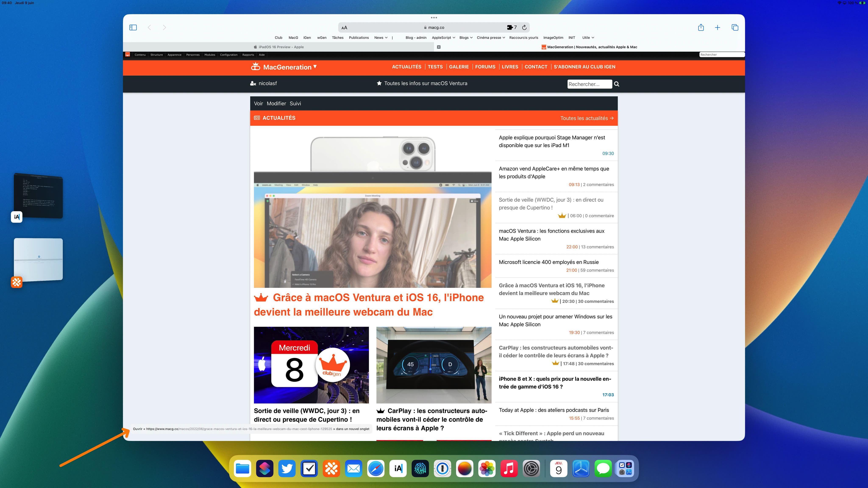Open the checkmark tasks app in dock
The width and height of the screenshot is (868, 488).
coord(309,469)
